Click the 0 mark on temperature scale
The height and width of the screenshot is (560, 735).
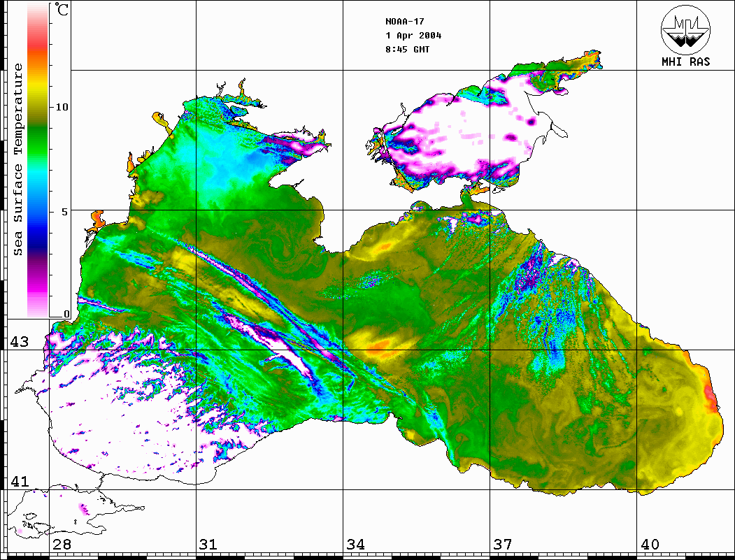coord(67,315)
